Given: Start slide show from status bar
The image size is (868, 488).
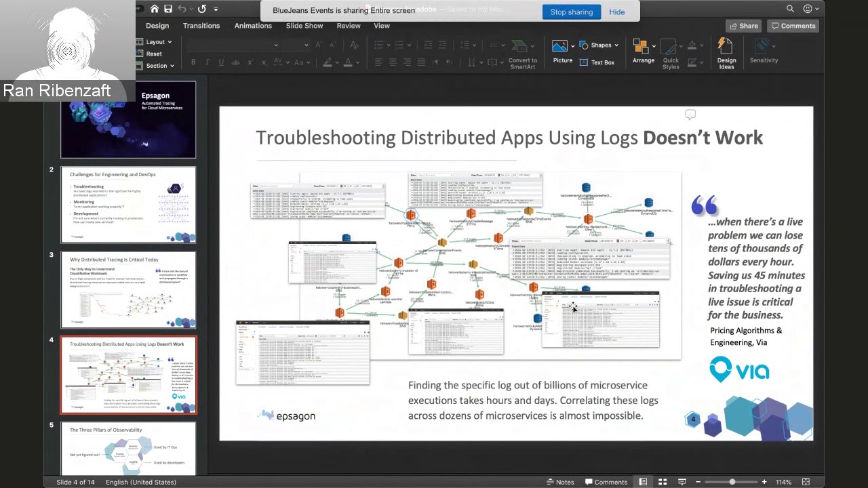Looking at the screenshot, I should tap(682, 482).
